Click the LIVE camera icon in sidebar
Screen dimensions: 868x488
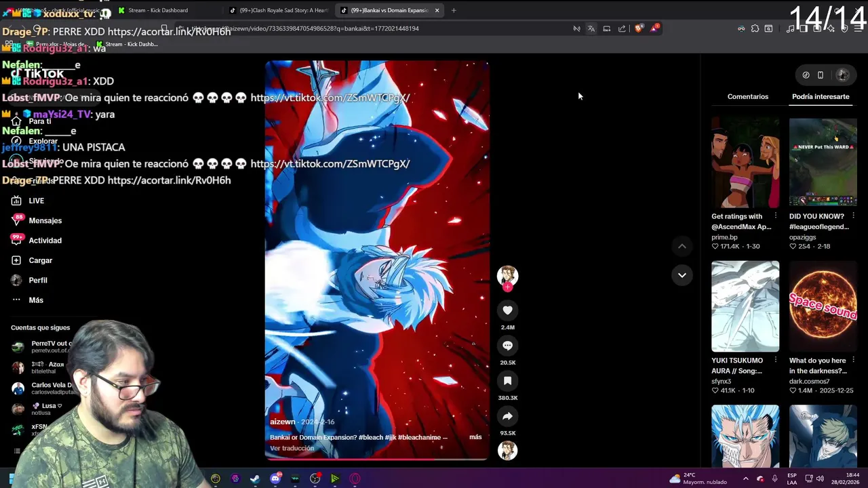[16, 201]
